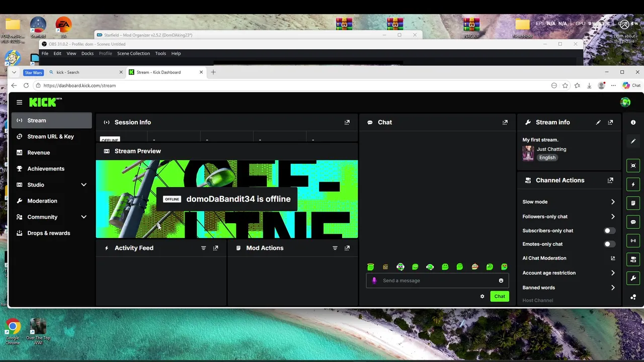This screenshot has width=644, height=362.
Task: Pop out the Mod Actions panel
Action: coord(347,248)
